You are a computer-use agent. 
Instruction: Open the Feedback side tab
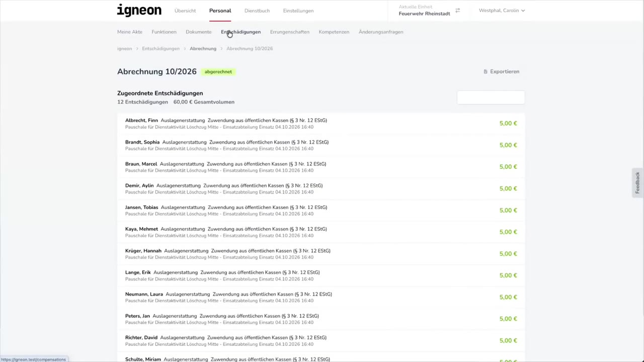point(637,183)
